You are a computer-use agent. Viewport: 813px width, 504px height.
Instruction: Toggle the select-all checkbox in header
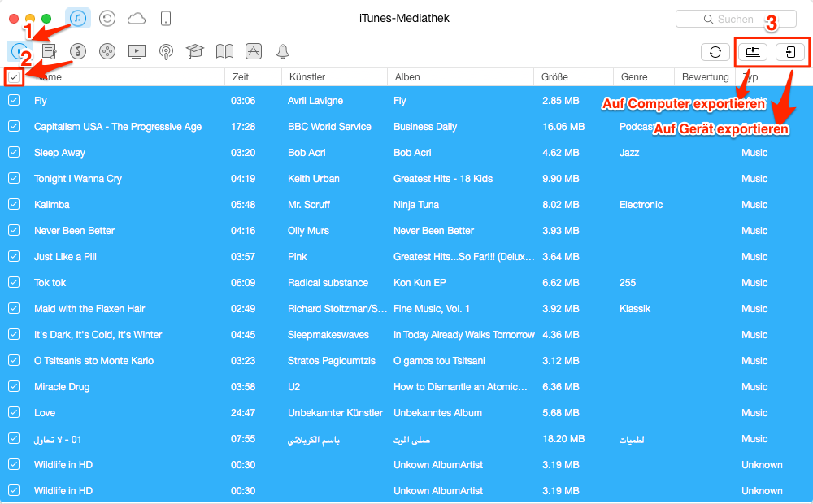tap(14, 77)
